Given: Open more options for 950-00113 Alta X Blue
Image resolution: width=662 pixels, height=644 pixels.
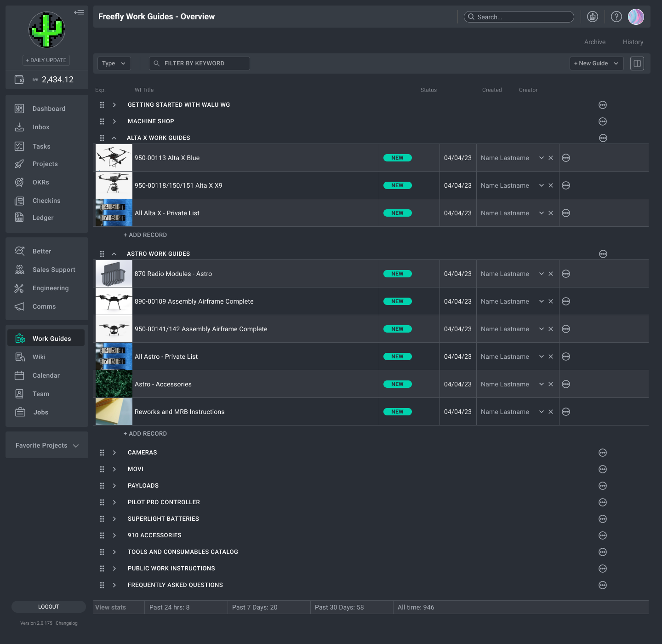Looking at the screenshot, I should point(566,158).
